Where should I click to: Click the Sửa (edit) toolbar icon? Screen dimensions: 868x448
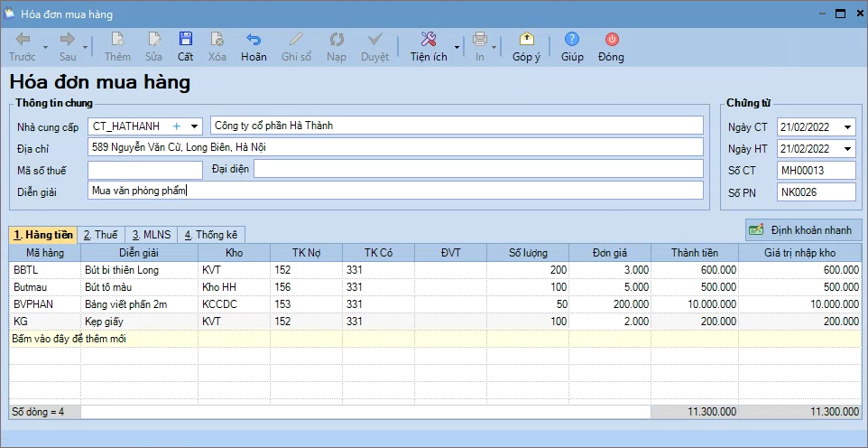click(x=154, y=39)
